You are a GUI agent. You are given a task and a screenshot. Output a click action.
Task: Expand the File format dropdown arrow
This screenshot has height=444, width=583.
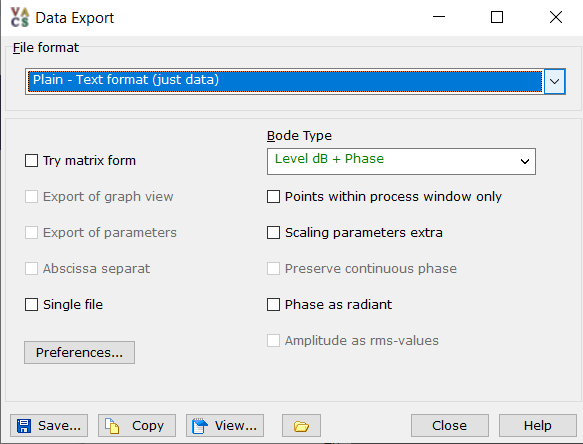tap(554, 81)
